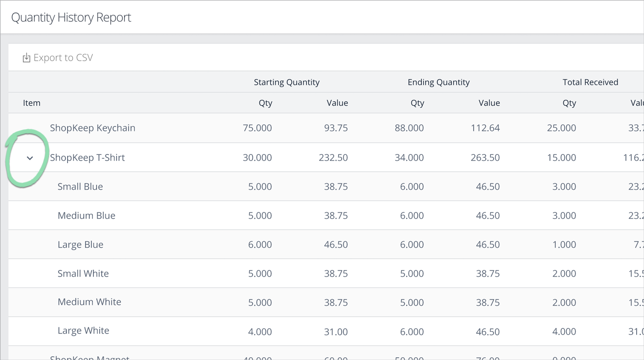Click the Item column header
This screenshot has height=360, width=644.
tap(32, 103)
